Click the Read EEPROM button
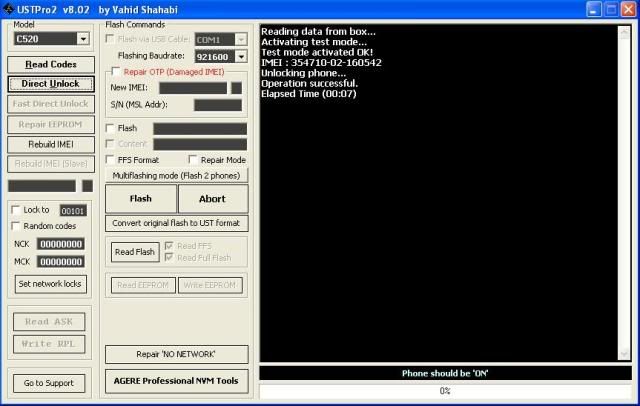The height and width of the screenshot is (406, 640). (x=143, y=285)
